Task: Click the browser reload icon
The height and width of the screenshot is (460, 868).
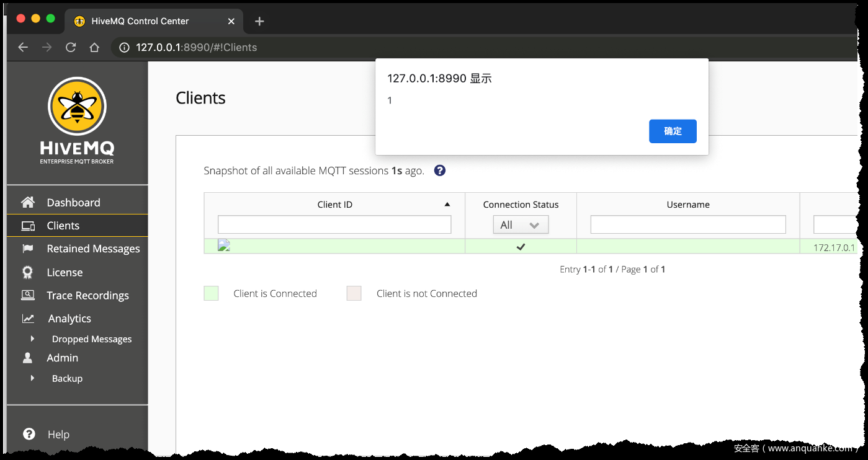Action: pos(71,47)
